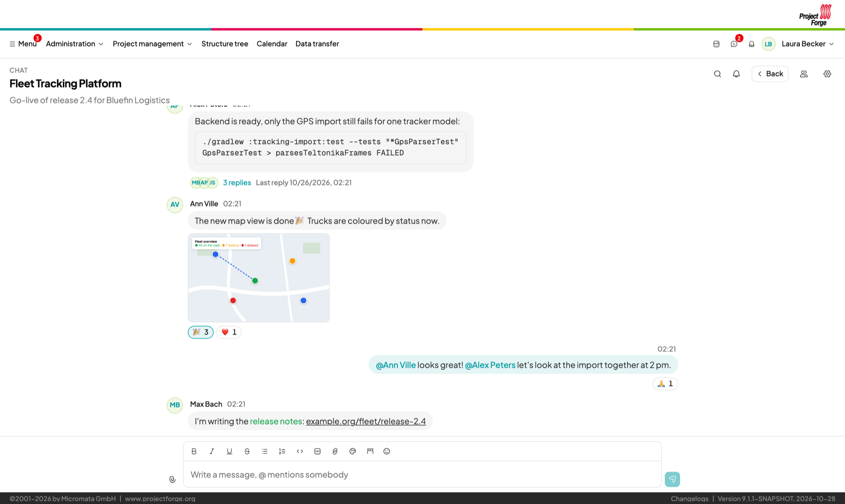Open notifications bell in top bar

pos(752,44)
